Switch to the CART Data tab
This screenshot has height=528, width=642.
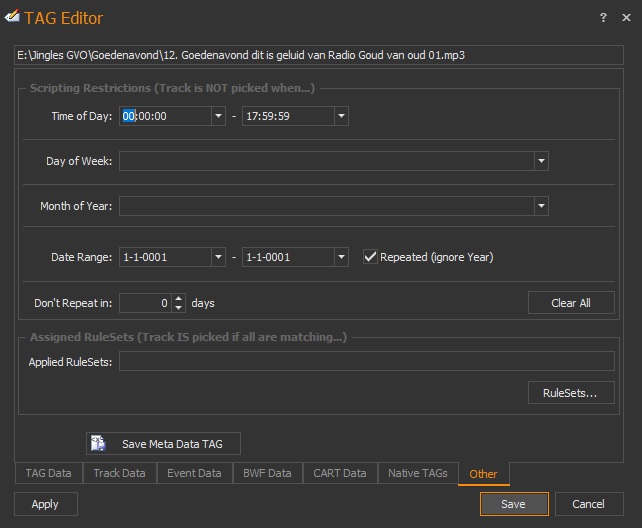(340, 473)
